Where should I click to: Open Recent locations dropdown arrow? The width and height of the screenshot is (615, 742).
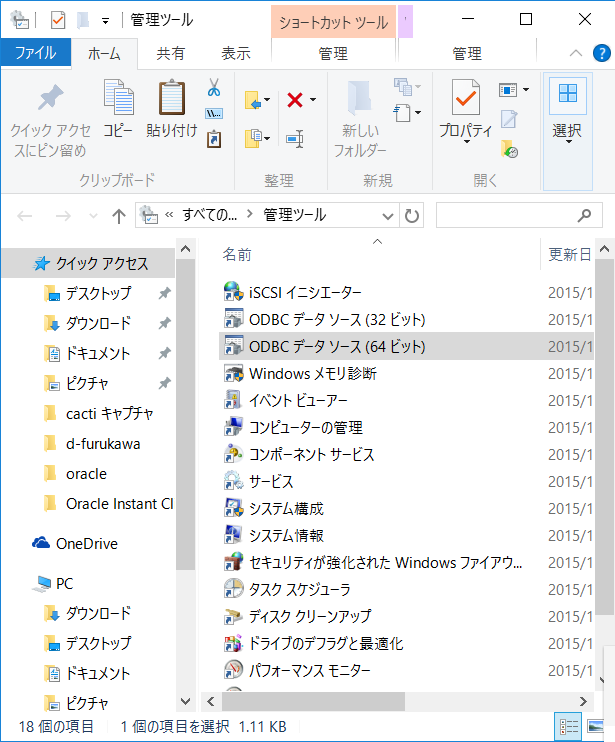pos(93,216)
